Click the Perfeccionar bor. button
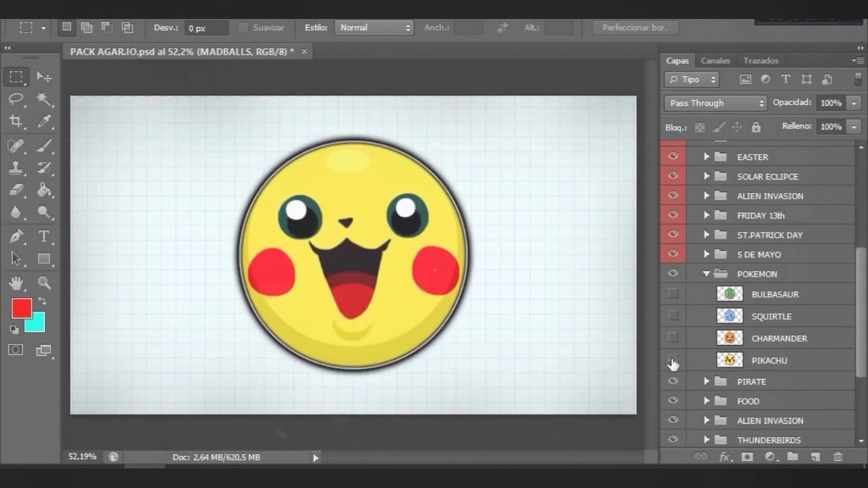Viewport: 868px width, 488px height. 635,28
